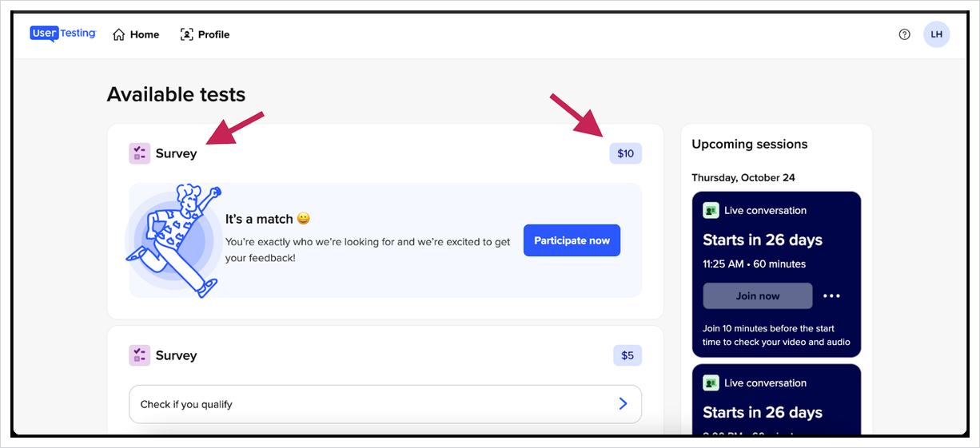Click Join now on the first session
980x448 pixels.
[x=758, y=295]
